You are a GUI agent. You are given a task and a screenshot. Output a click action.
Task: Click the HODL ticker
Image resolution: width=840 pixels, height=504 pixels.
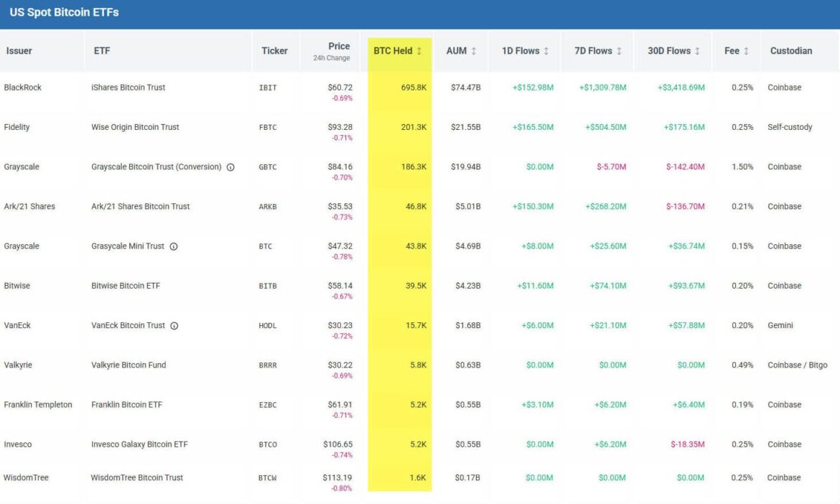point(268,326)
